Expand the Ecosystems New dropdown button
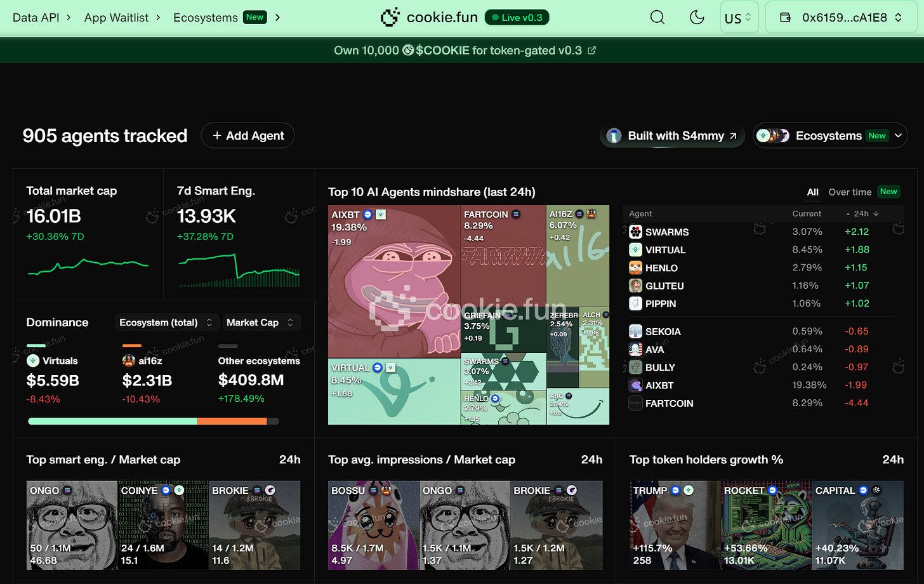The height and width of the screenshot is (584, 924). click(830, 135)
